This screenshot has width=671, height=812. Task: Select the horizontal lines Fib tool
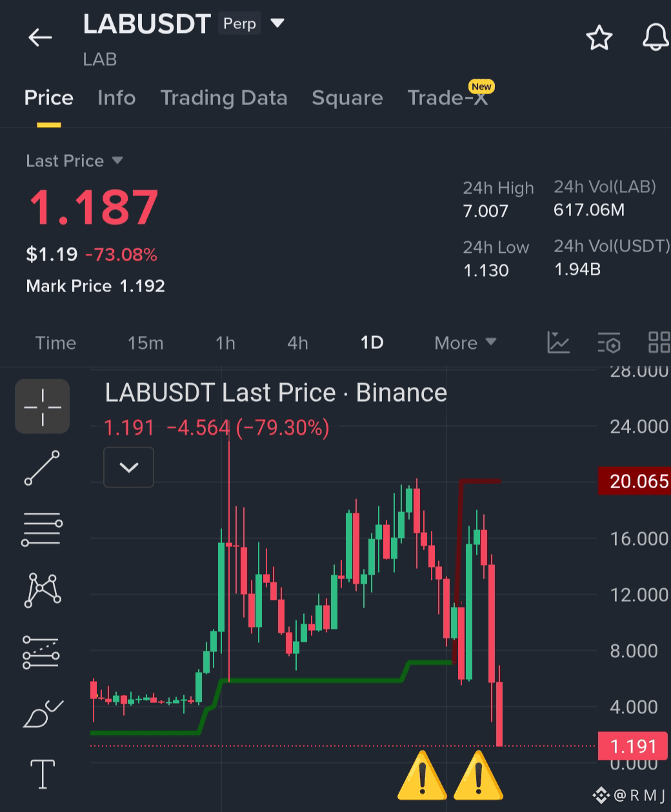coord(43,530)
